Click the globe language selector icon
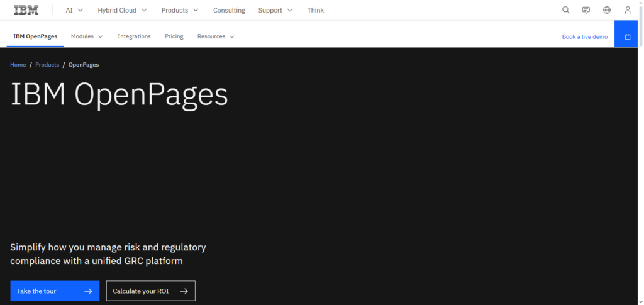This screenshot has width=644, height=305. (x=607, y=10)
